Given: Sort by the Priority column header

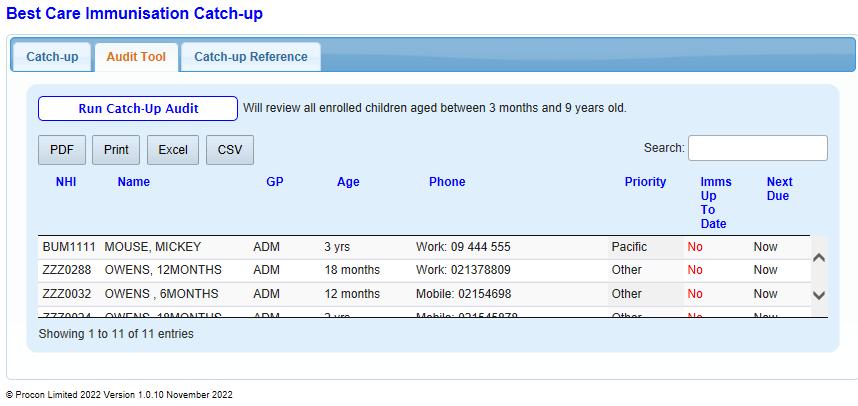Looking at the screenshot, I should pyautogui.click(x=645, y=182).
